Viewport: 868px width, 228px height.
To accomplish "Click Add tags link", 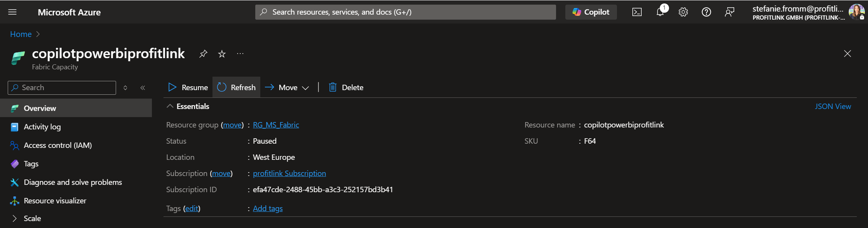I will point(268,208).
